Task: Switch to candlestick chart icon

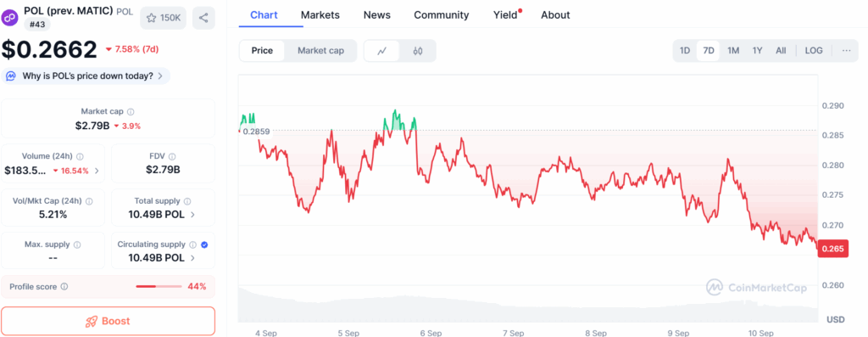Action: point(417,51)
